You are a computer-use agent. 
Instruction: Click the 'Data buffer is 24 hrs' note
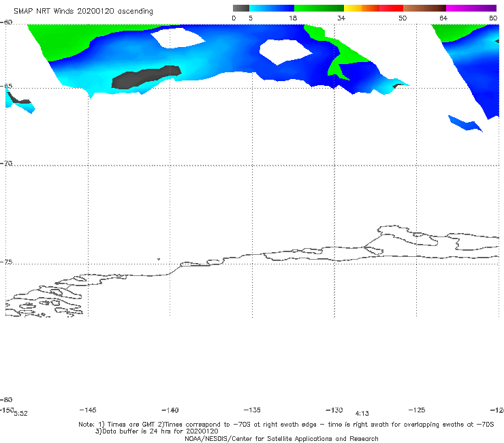pyautogui.click(x=157, y=431)
